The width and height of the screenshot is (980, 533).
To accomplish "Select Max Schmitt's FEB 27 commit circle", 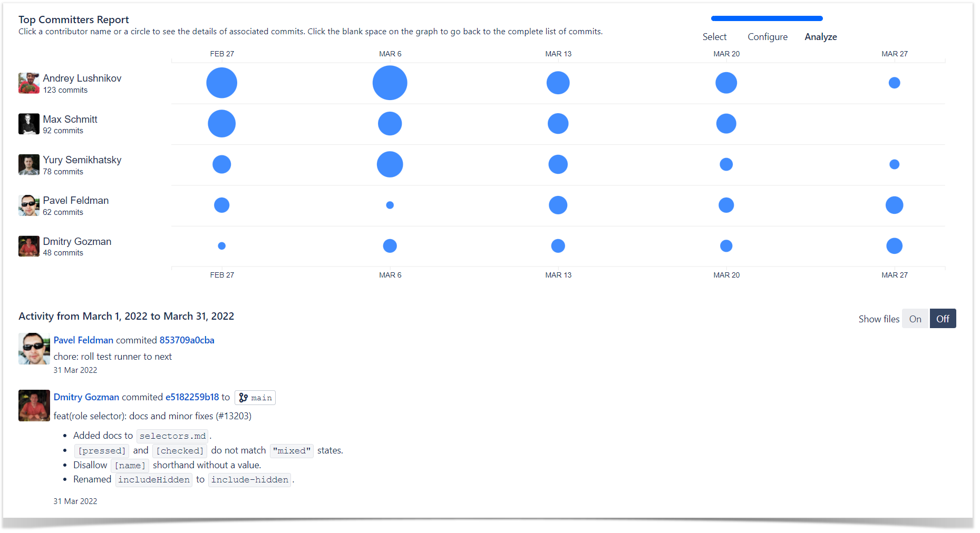I will point(222,124).
